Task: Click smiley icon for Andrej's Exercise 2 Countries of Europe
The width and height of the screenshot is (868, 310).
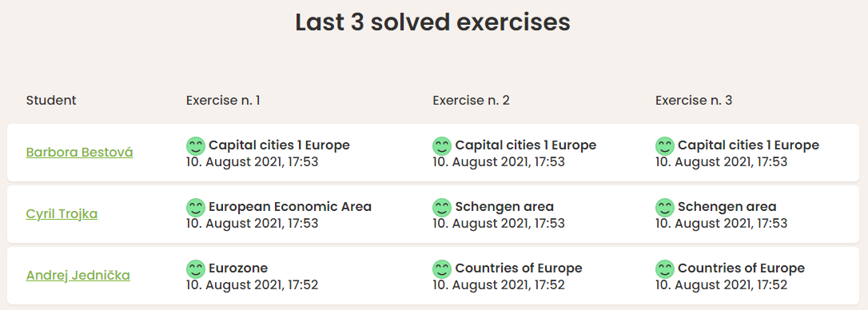Action: click(x=442, y=269)
